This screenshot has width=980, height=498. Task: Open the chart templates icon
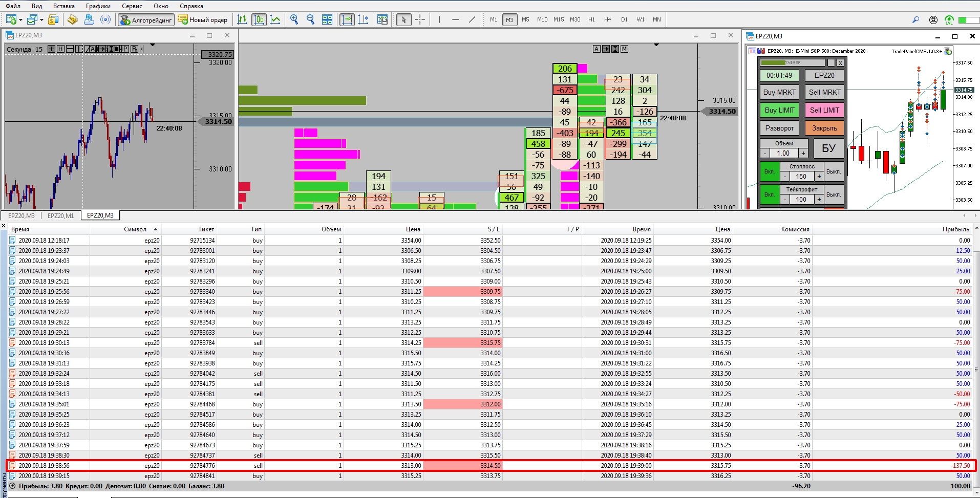click(382, 19)
